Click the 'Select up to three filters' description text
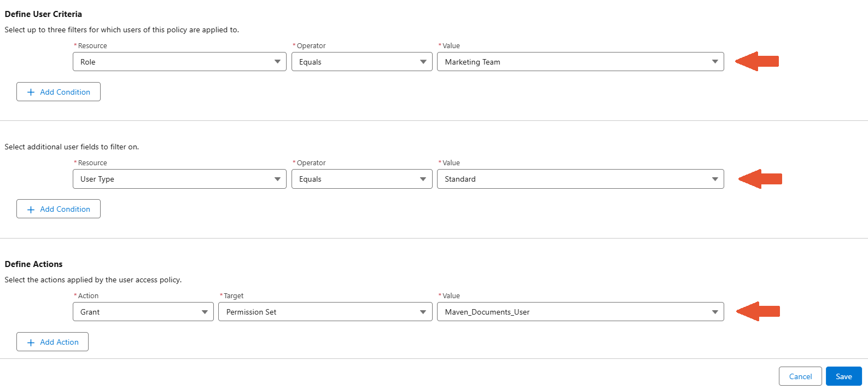Screen dimensions: 868x389 (x=121, y=30)
